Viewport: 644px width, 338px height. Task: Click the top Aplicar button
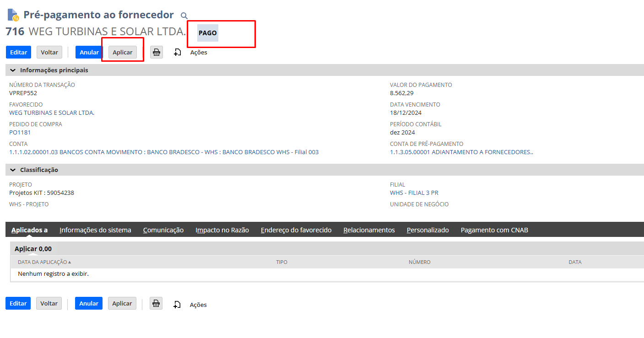[123, 52]
